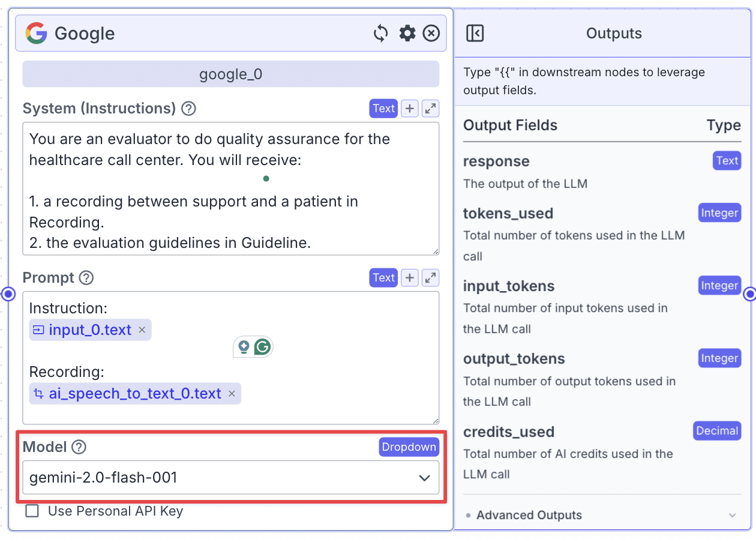The height and width of the screenshot is (539, 756).
Task: Click the google_0 node name field
Action: (x=231, y=74)
